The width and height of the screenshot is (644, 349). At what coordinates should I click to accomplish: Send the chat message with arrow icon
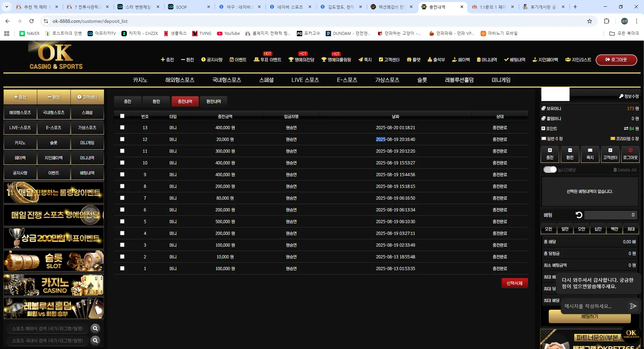pyautogui.click(x=633, y=306)
